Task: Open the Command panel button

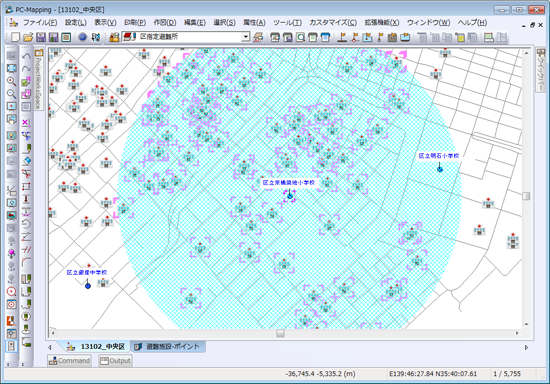Action: 69,361
